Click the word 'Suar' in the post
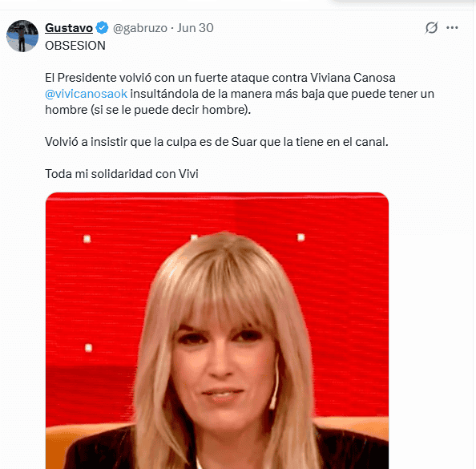 [244, 142]
